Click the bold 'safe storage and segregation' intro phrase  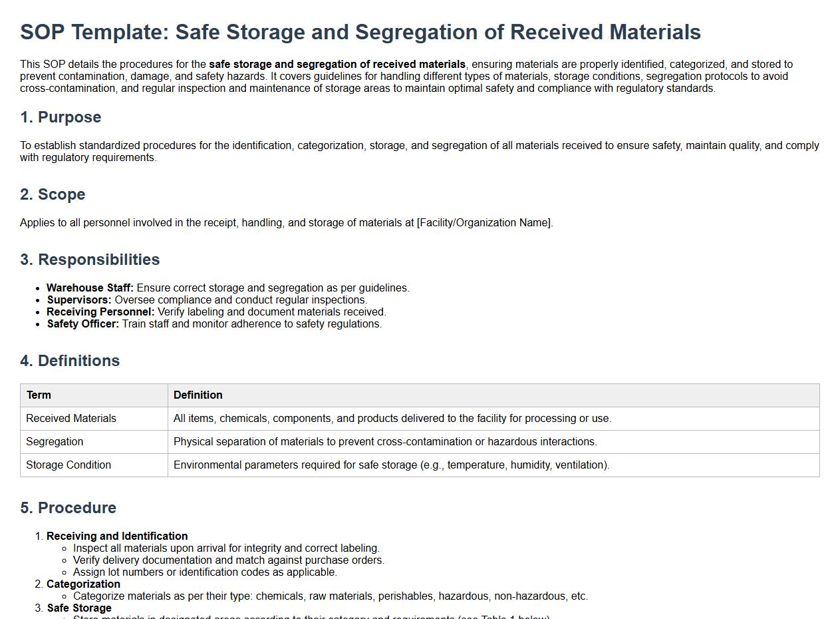[x=337, y=65]
